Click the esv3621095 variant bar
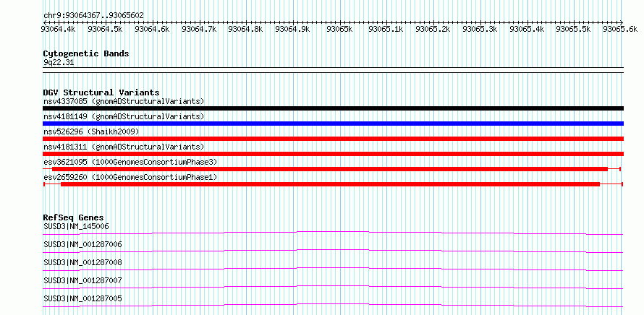The image size is (644, 315). pos(332,169)
